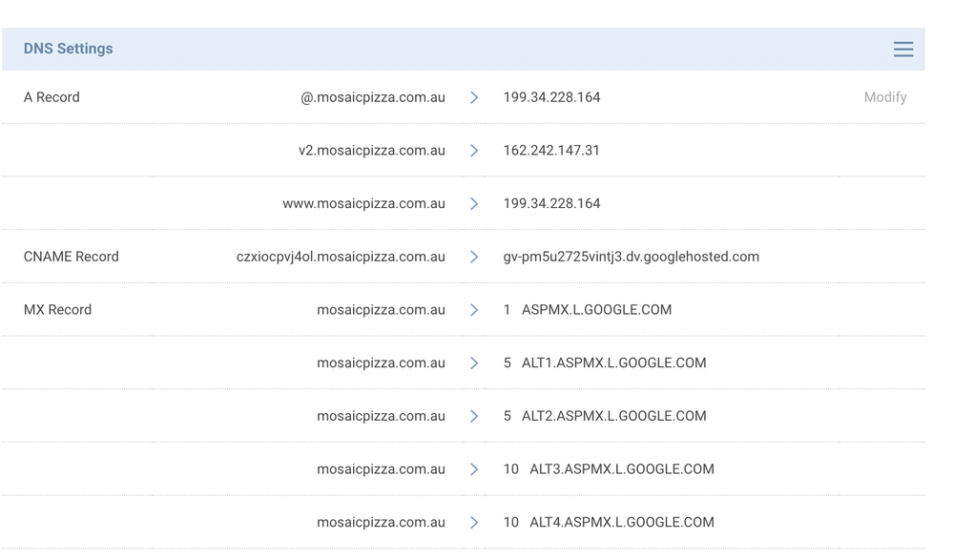Click the arrow before ALT4.ASPMX.L.GOOGLE.COM
This screenshot has height=560, width=953.
click(474, 522)
